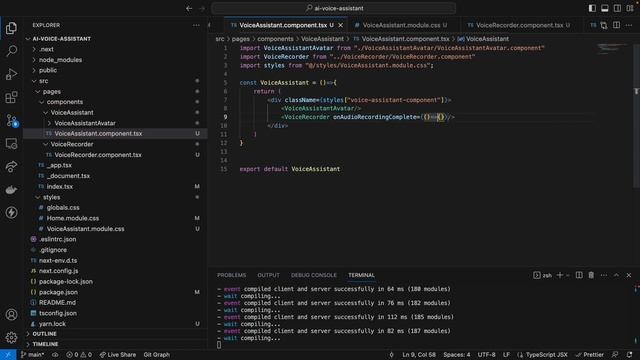Click Prettier status bar item
The width and height of the screenshot is (640, 360).
589,355
